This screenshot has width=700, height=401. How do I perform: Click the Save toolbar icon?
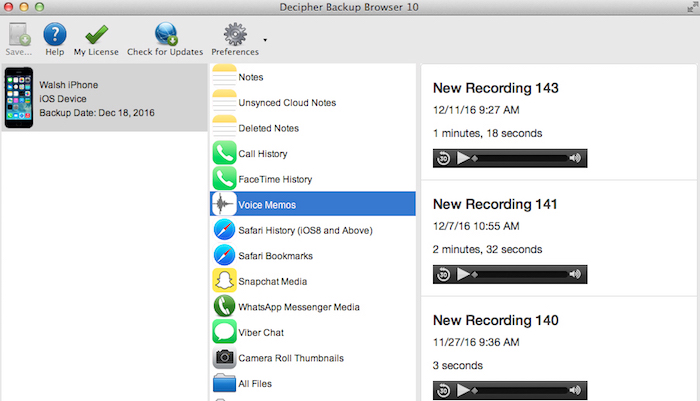click(19, 34)
